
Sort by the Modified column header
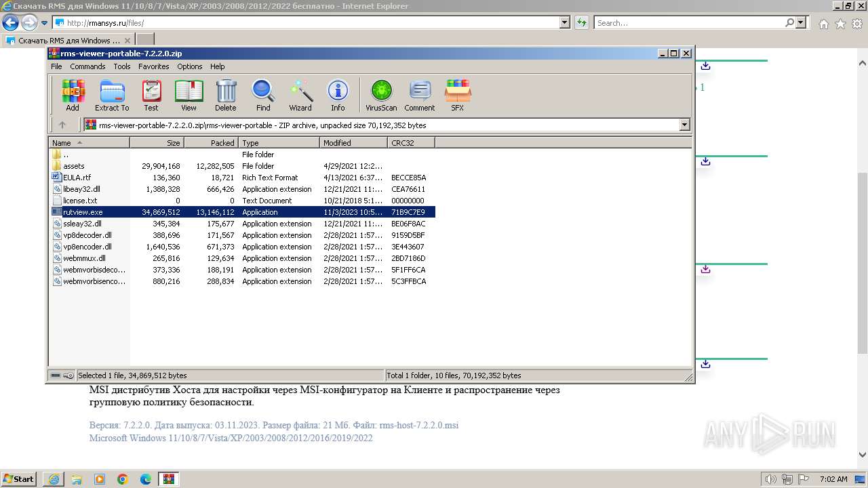point(353,143)
